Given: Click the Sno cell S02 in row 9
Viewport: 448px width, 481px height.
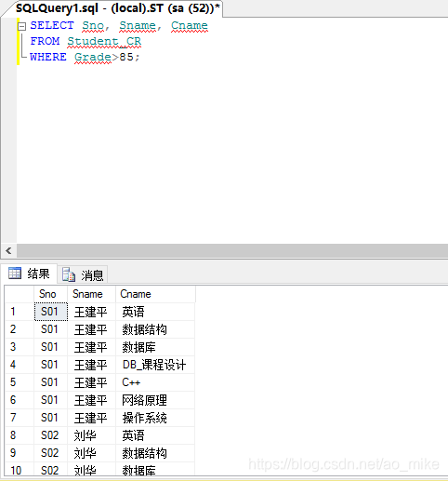Looking at the screenshot, I should pyautogui.click(x=51, y=453).
